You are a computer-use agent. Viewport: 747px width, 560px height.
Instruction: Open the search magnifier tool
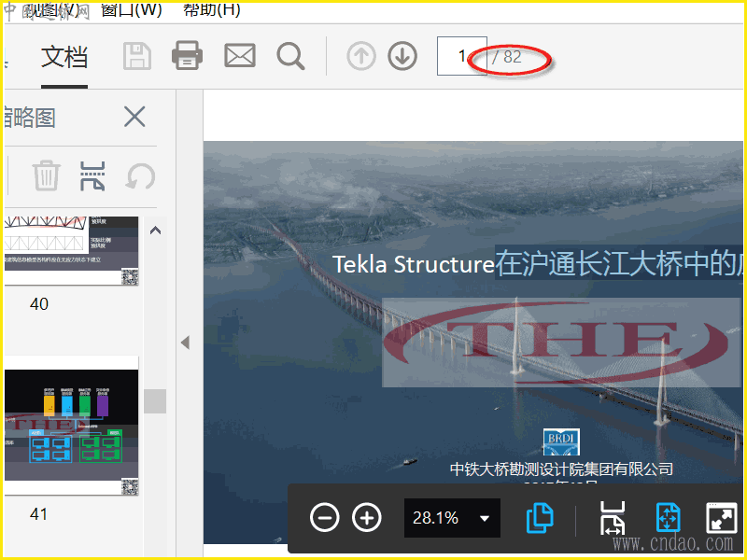[290, 57]
